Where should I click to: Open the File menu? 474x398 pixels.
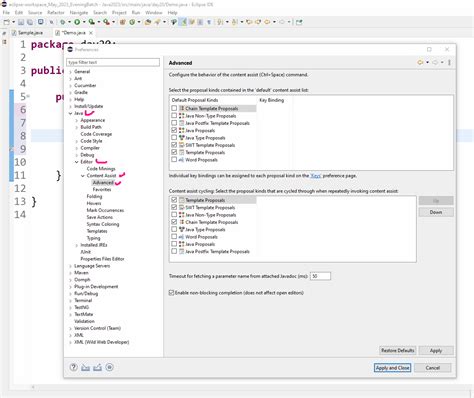(6, 12)
